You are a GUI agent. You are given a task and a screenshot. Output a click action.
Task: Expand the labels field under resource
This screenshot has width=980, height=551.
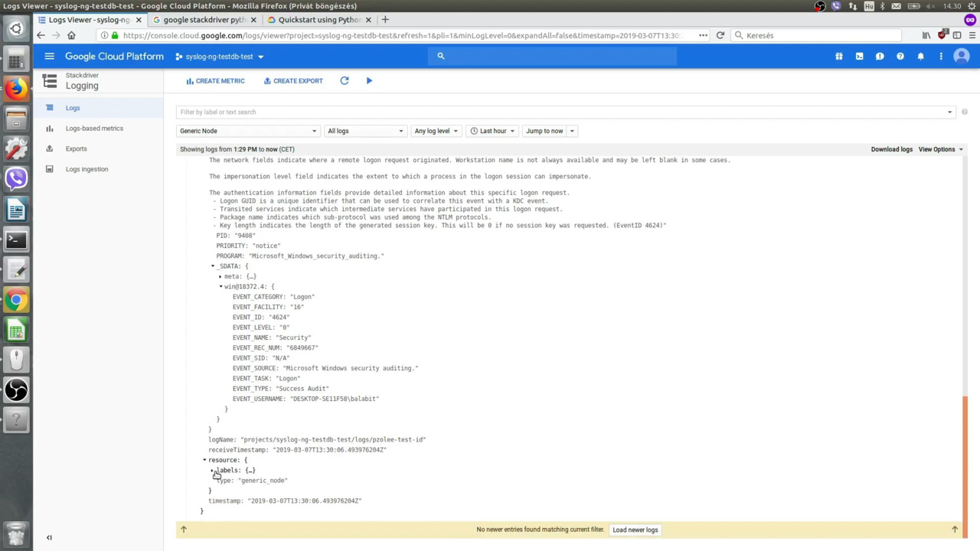[212, 470]
